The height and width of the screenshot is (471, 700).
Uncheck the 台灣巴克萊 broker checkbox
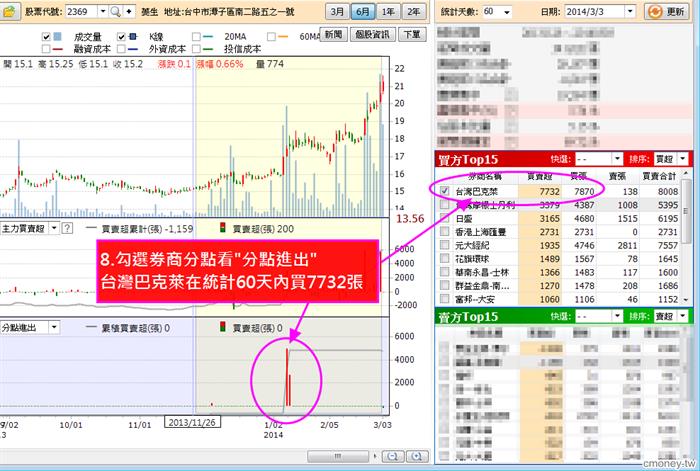click(445, 191)
